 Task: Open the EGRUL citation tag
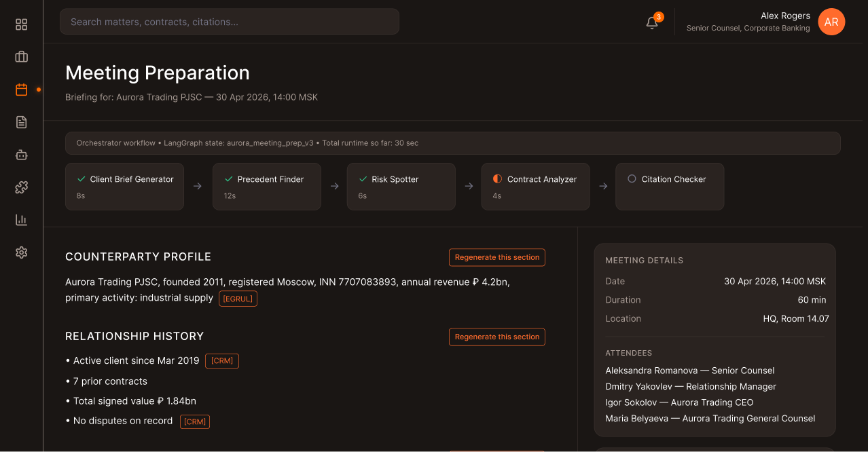[x=238, y=299]
